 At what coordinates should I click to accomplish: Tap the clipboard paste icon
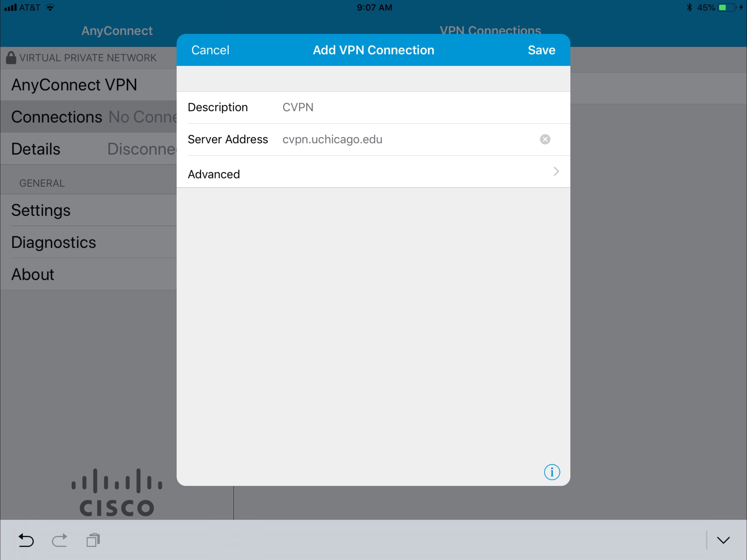point(93,540)
